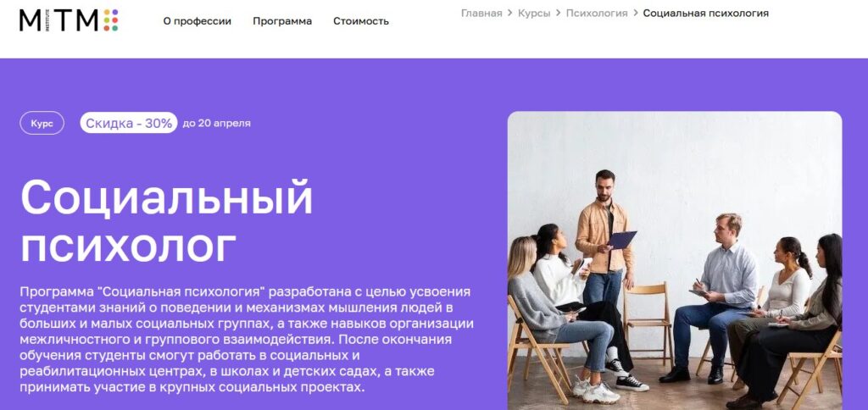Open the Программа menu item
The height and width of the screenshot is (410, 868).
pos(282,21)
